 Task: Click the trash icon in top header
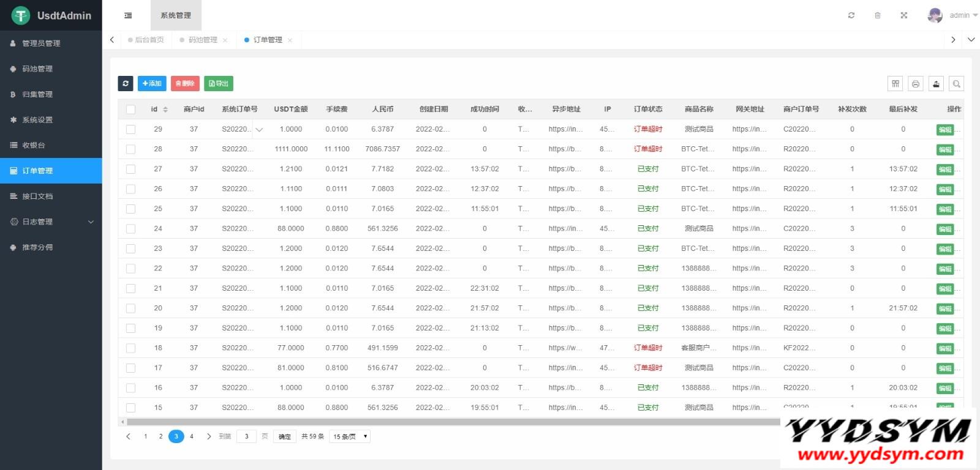pos(877,15)
